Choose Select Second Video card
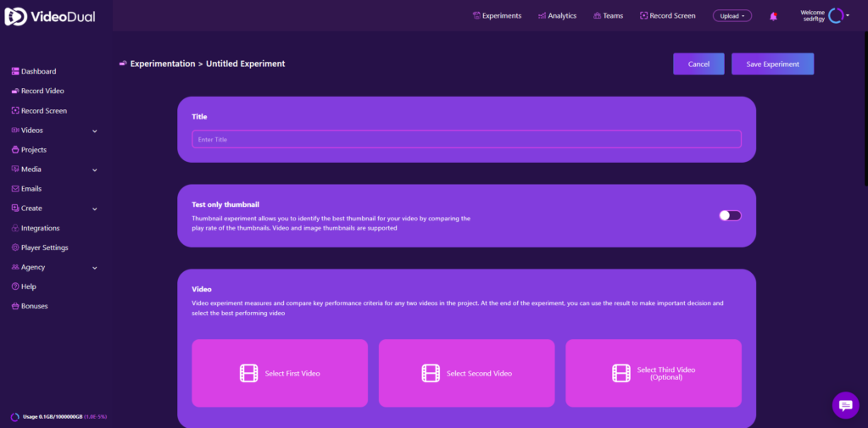Viewport: 868px width, 428px height. click(x=467, y=373)
